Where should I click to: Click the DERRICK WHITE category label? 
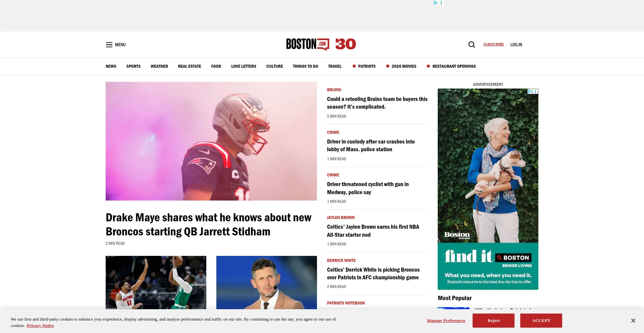tap(341, 261)
